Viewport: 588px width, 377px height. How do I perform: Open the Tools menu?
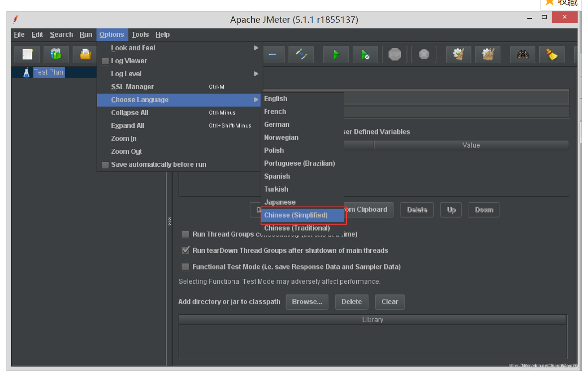coord(140,34)
